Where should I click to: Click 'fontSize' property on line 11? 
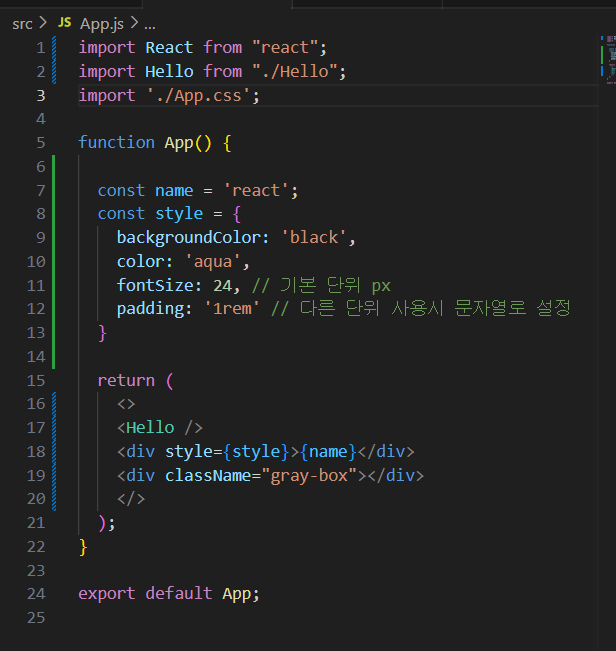coord(155,285)
